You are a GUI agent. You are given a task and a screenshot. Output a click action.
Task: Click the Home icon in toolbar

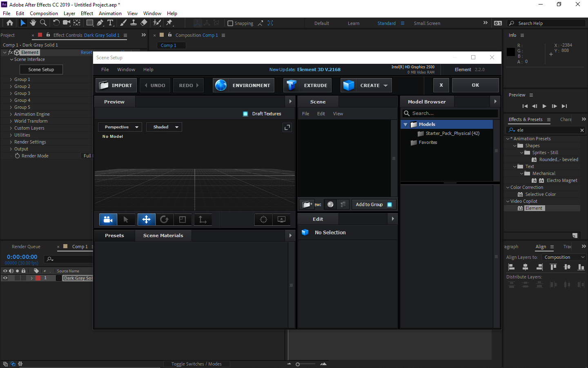pos(10,23)
